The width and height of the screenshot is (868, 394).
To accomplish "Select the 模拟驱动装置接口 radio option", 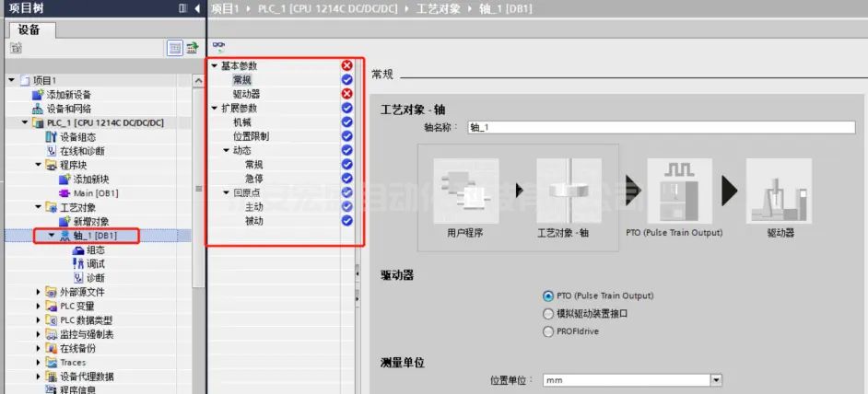I will [549, 314].
